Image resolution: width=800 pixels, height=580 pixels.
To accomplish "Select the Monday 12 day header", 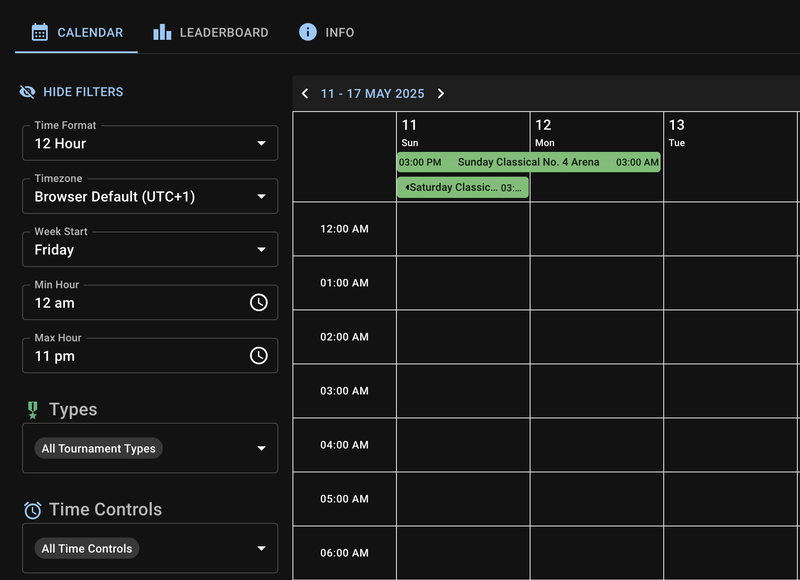I will tap(544, 132).
